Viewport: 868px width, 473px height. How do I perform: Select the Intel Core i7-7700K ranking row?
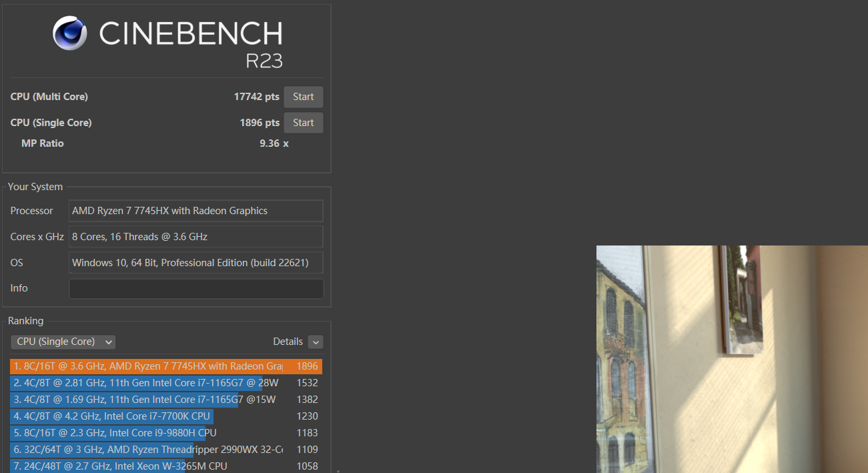pyautogui.click(x=166, y=416)
